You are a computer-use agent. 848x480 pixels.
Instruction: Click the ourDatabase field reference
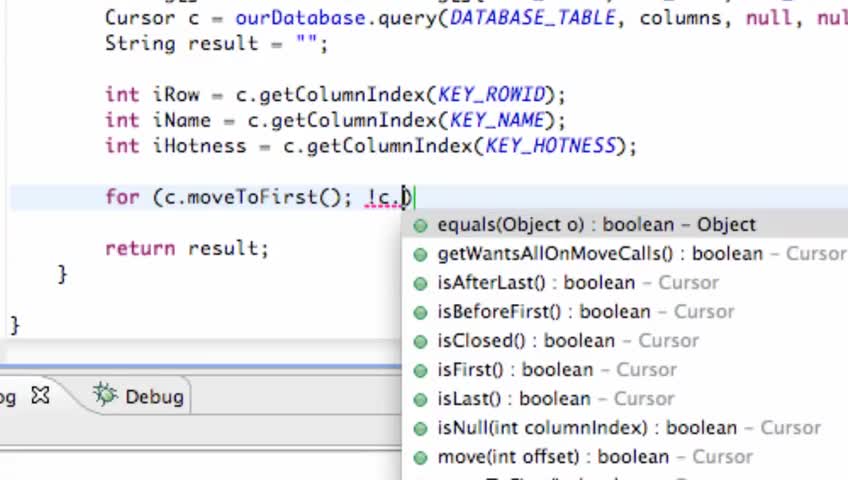click(286, 18)
